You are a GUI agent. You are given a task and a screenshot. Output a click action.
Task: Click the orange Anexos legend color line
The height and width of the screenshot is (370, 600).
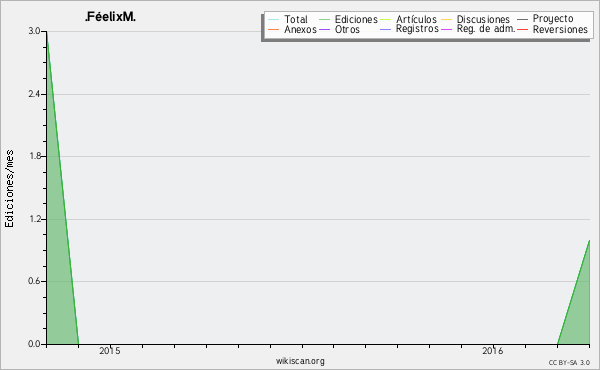click(x=274, y=29)
